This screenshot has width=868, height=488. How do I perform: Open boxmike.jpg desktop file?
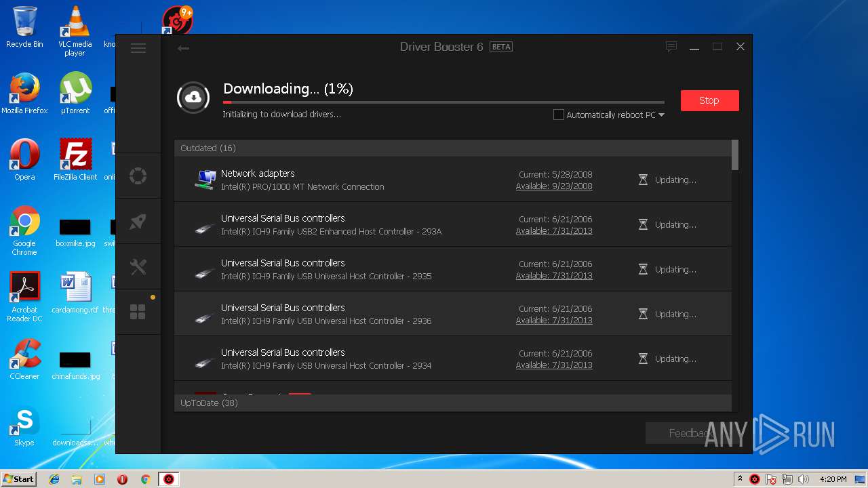pyautogui.click(x=75, y=233)
